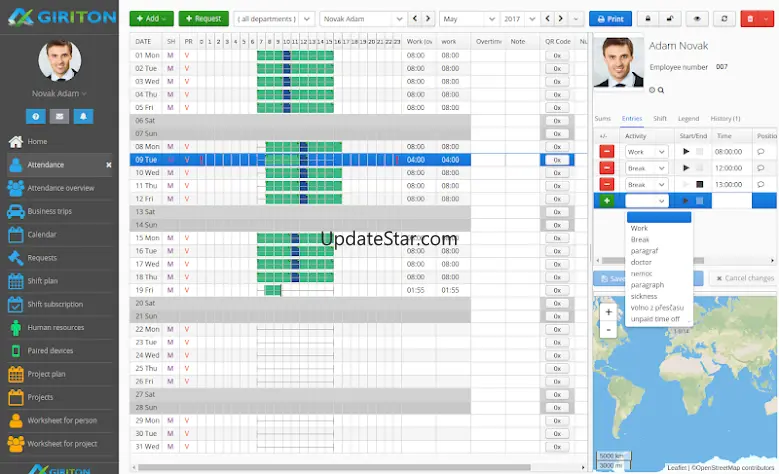Image resolution: width=779 pixels, height=474 pixels.
Task: Click the lock icon in toolbar
Action: point(648,19)
